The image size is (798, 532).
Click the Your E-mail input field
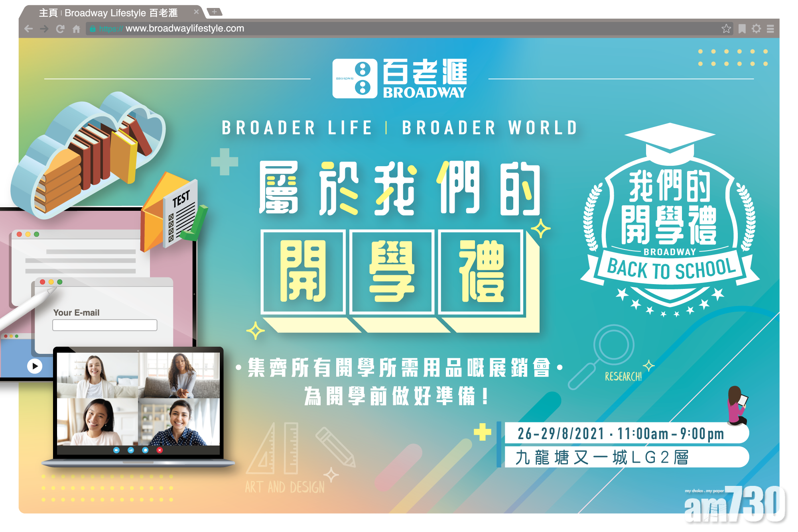tap(104, 326)
